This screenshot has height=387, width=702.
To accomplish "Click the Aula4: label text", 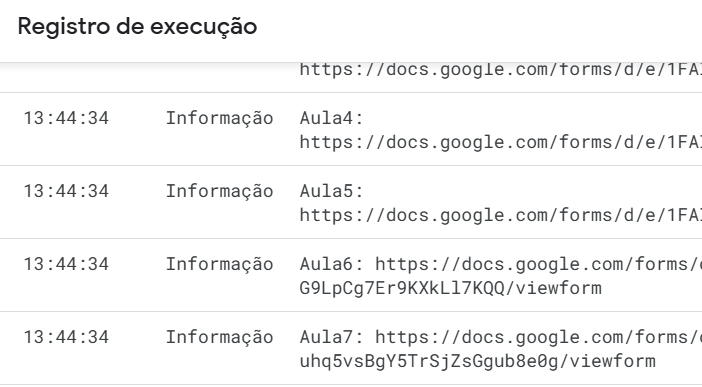I will click(331, 118).
